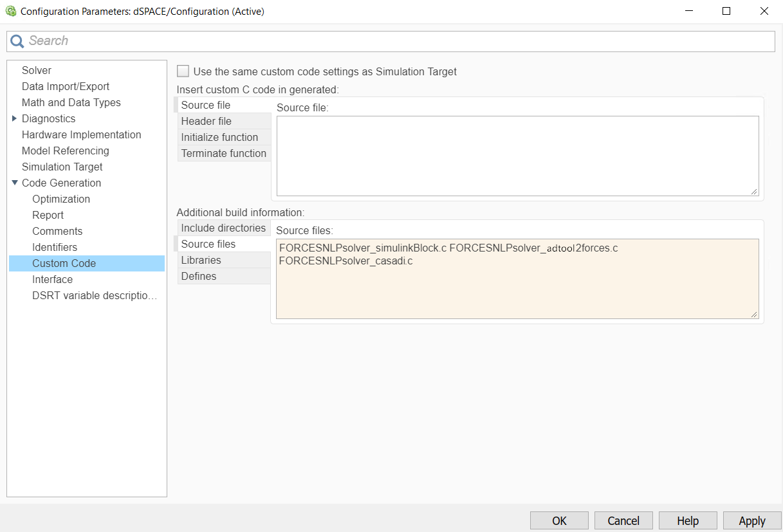Click the empty Source file text area

tap(517, 156)
